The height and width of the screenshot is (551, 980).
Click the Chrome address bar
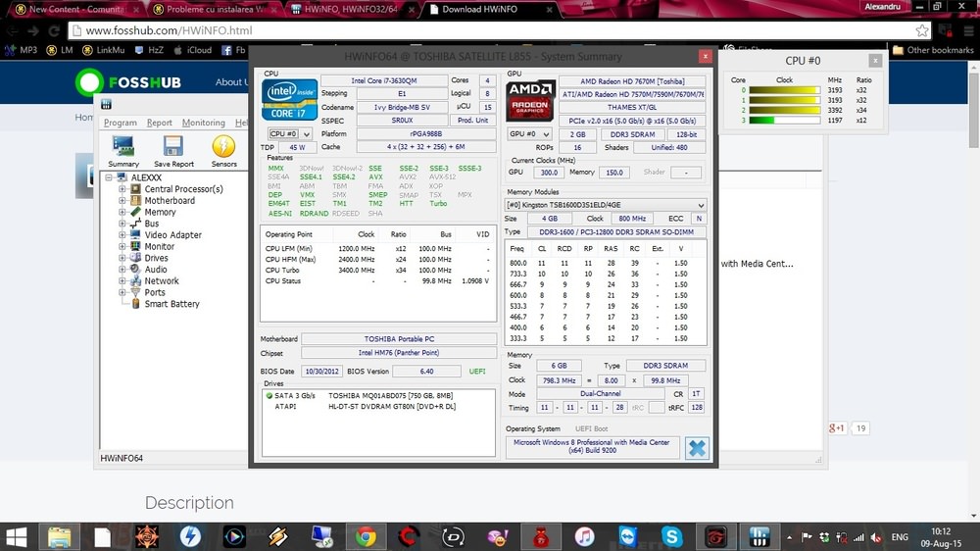pyautogui.click(x=392, y=30)
